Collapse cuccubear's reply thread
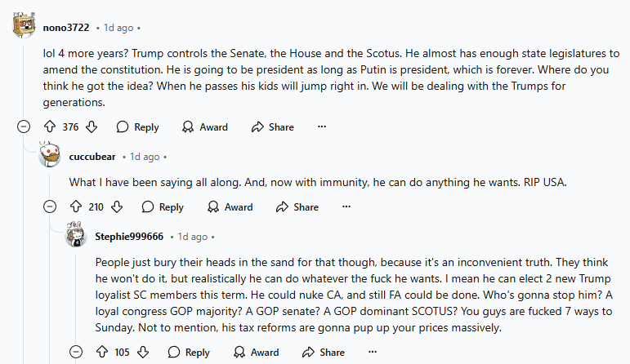The height and width of the screenshot is (364, 630). tap(50, 207)
